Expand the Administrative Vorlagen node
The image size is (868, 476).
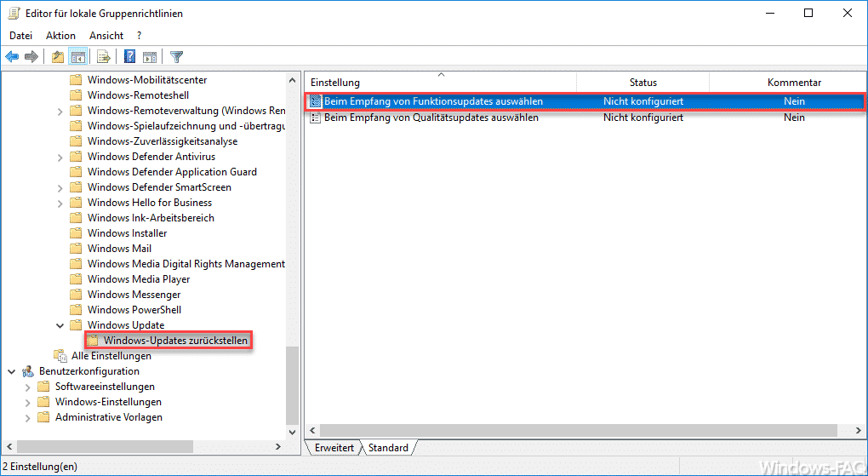pos(28,418)
